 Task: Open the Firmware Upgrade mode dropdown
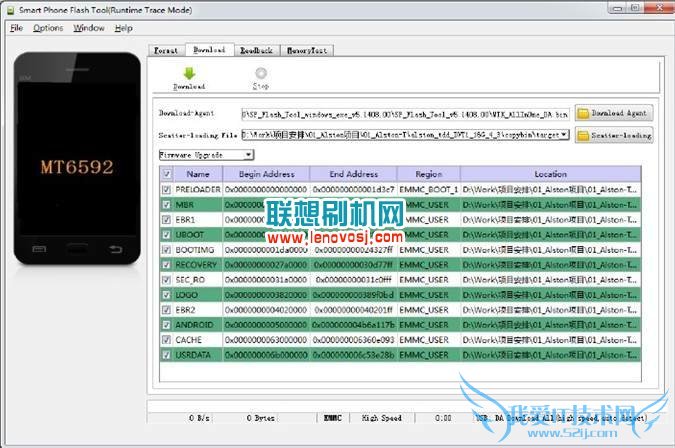tap(206, 154)
